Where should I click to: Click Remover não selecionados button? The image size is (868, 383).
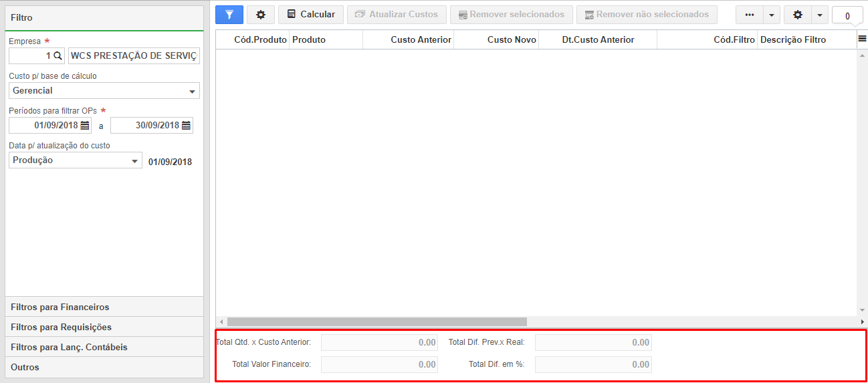(647, 15)
